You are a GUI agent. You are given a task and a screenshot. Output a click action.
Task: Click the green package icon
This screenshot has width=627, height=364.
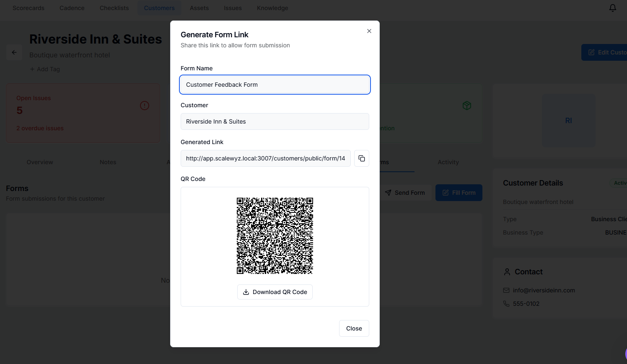(x=466, y=106)
